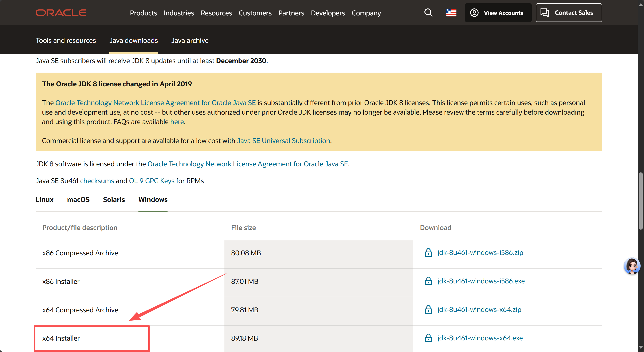The width and height of the screenshot is (644, 352).
Task: Click the license changed April 2019 heading
Action: click(x=117, y=84)
